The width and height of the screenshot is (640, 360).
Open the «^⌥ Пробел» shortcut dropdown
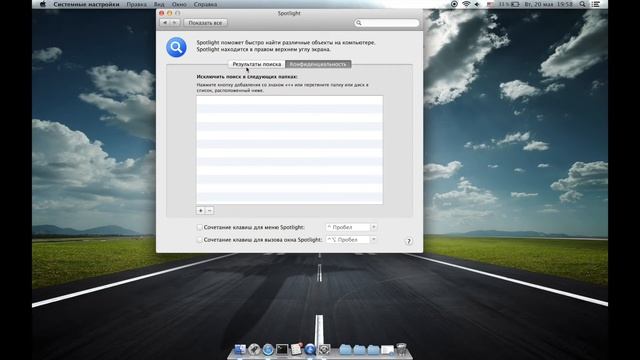[x=351, y=240]
